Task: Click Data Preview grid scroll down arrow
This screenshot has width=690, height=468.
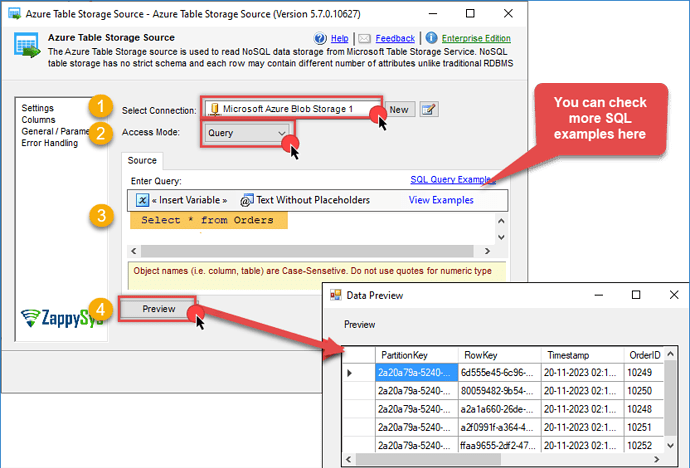Action: [670, 446]
